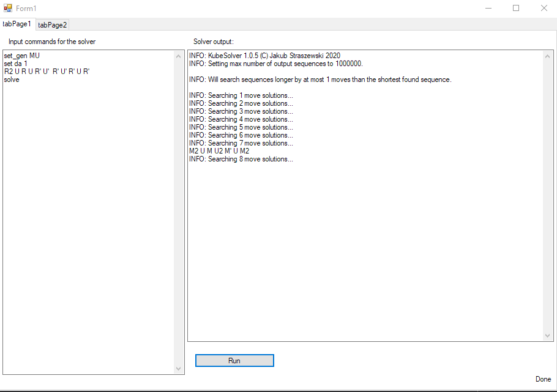Click 'Searching 6 move solutions...' line
The height and width of the screenshot is (392, 557).
pos(241,135)
